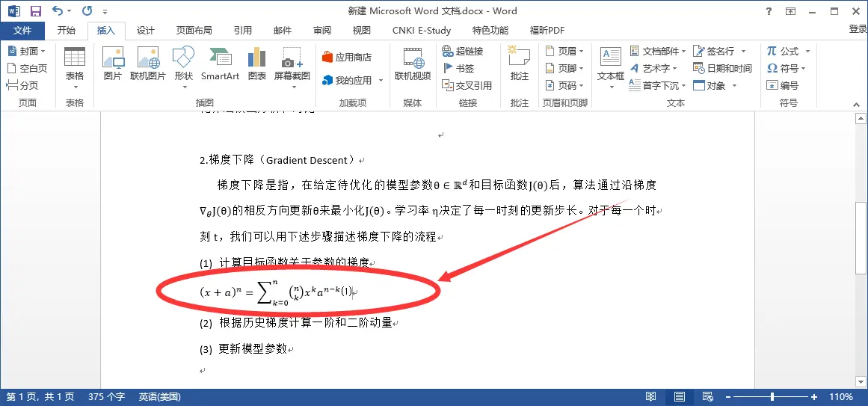Insert a page break (分页)

coord(22,85)
